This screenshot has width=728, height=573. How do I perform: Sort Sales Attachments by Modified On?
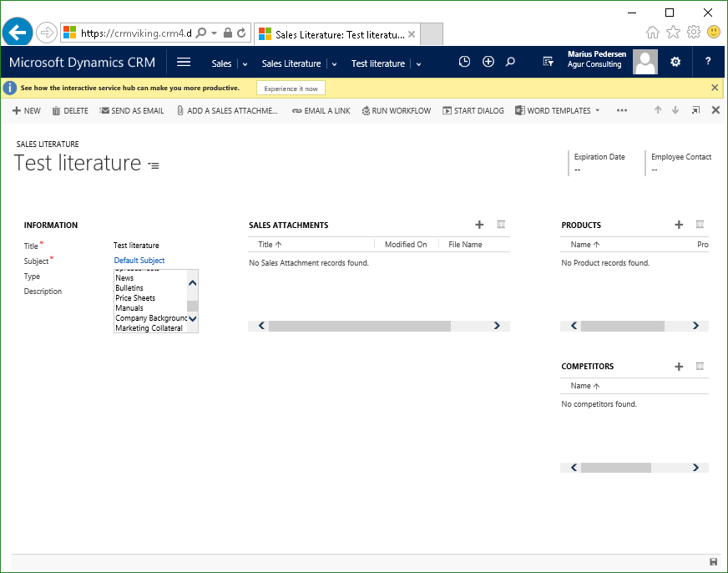(x=406, y=244)
